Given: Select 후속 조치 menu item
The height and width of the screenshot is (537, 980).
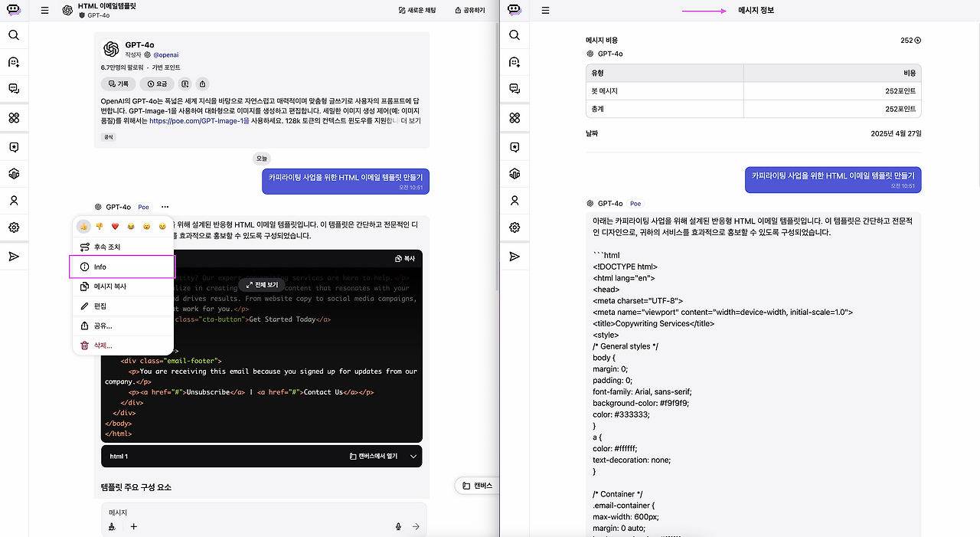Looking at the screenshot, I should point(123,247).
